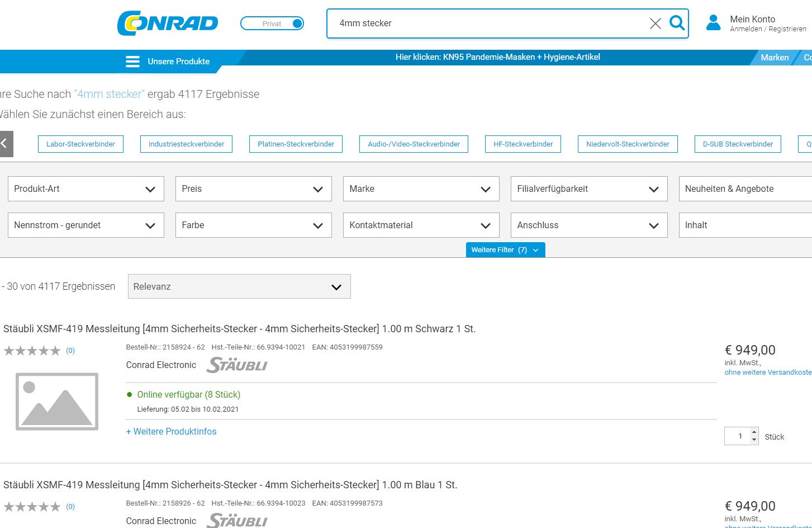Open Relevanz sort dropdown

click(x=239, y=286)
